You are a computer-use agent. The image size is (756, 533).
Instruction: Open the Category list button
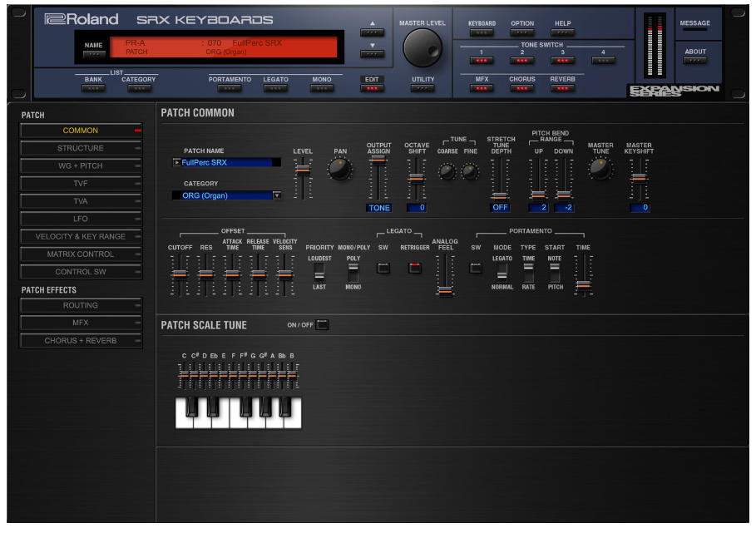139,89
